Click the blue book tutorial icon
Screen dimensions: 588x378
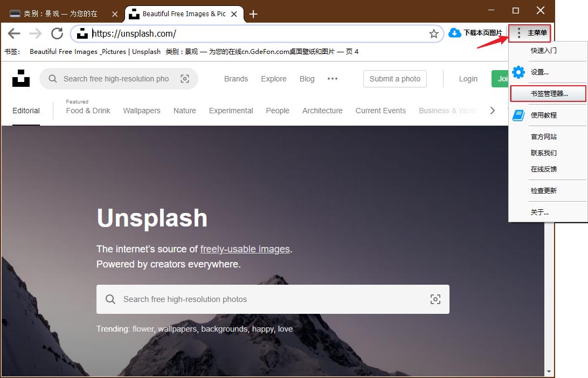coord(518,115)
